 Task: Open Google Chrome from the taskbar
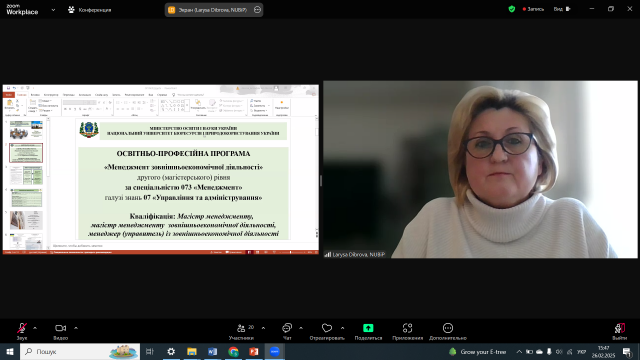(x=233, y=351)
